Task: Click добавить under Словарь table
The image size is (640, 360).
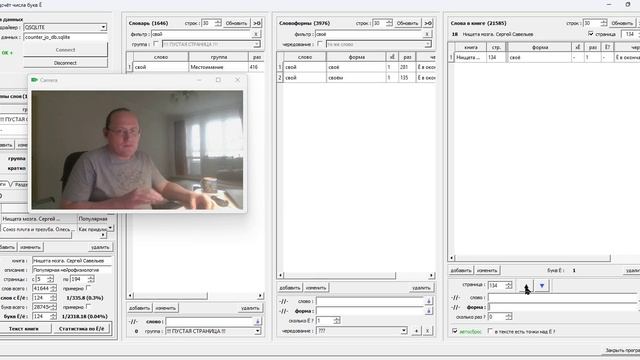Action: tap(139, 308)
